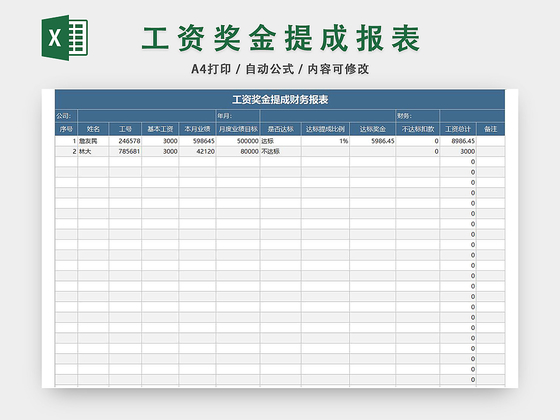
Task: Click the green Excel logo icon
Action: [x=65, y=38]
